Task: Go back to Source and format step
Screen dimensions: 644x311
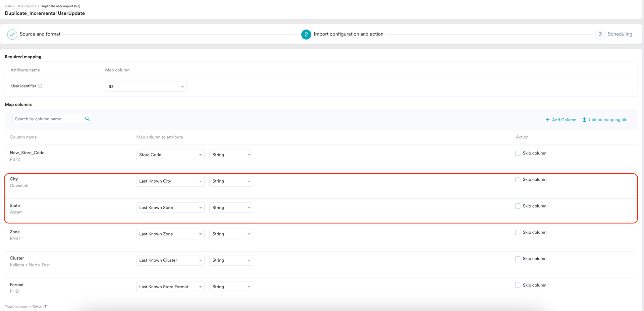Action: (x=40, y=34)
